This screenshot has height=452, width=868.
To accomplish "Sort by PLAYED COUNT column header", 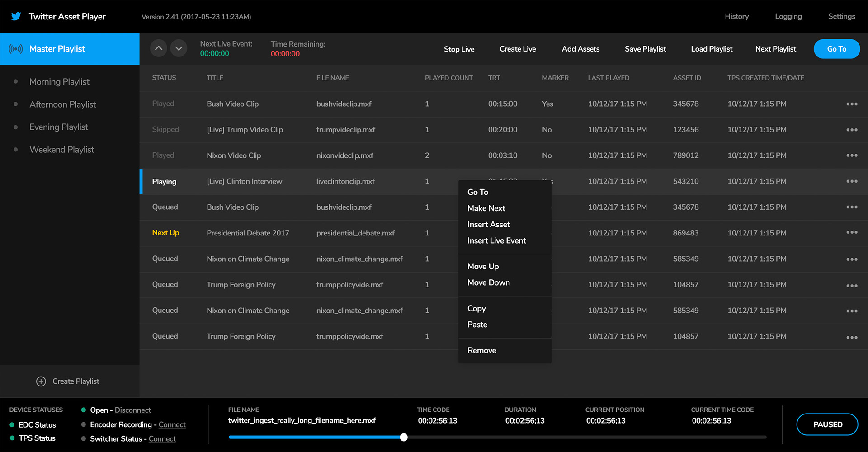I will (x=449, y=78).
